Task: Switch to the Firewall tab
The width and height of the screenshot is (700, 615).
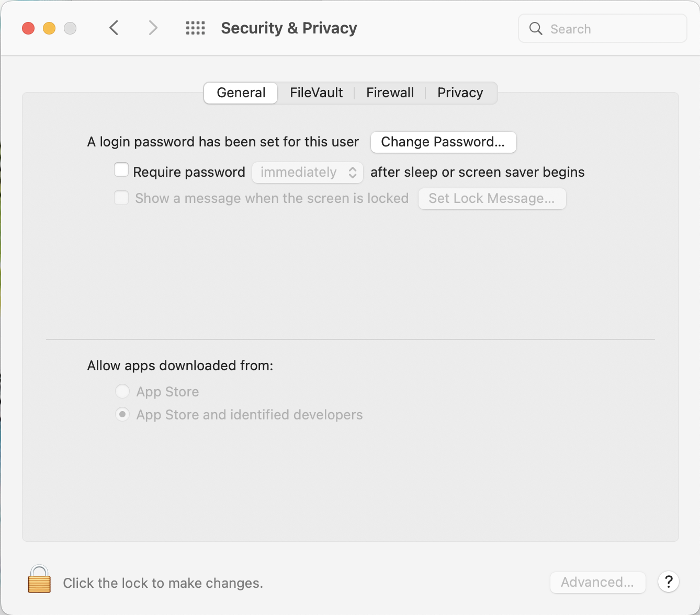Action: pos(390,93)
